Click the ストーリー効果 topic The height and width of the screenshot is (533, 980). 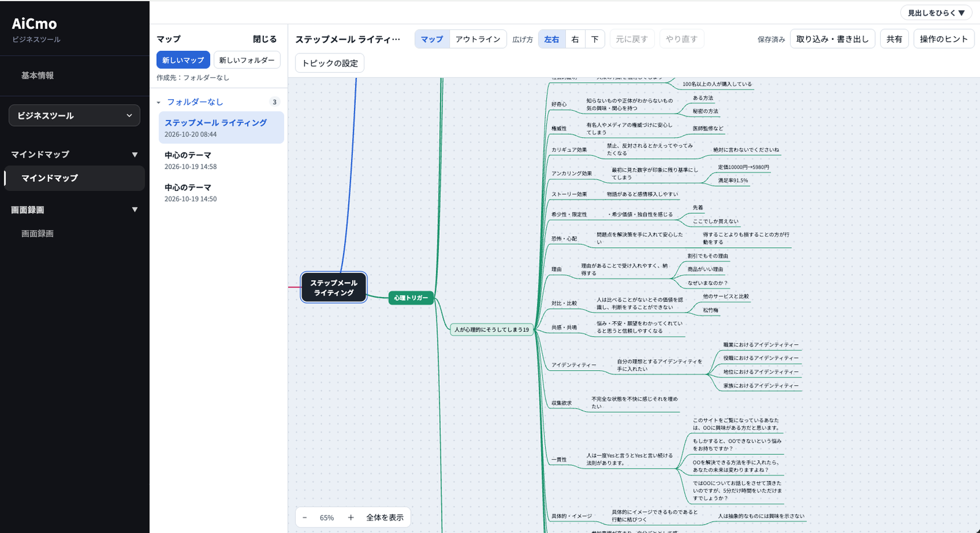pyautogui.click(x=569, y=195)
